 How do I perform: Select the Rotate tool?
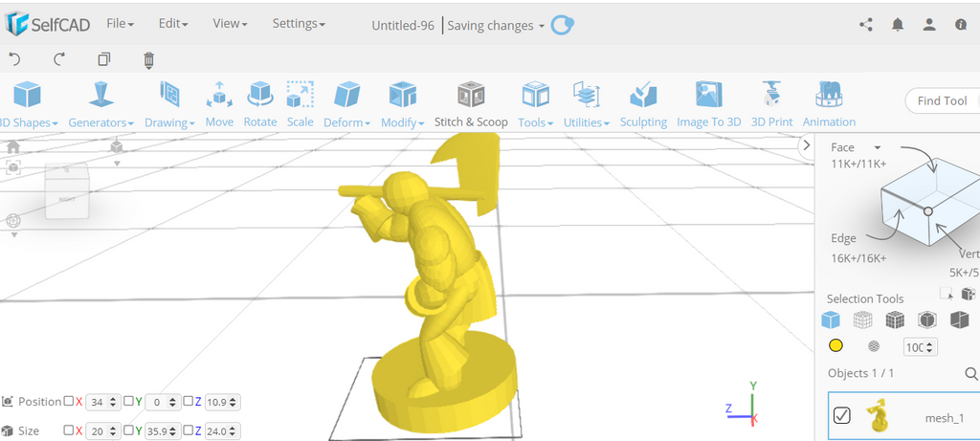tap(260, 104)
